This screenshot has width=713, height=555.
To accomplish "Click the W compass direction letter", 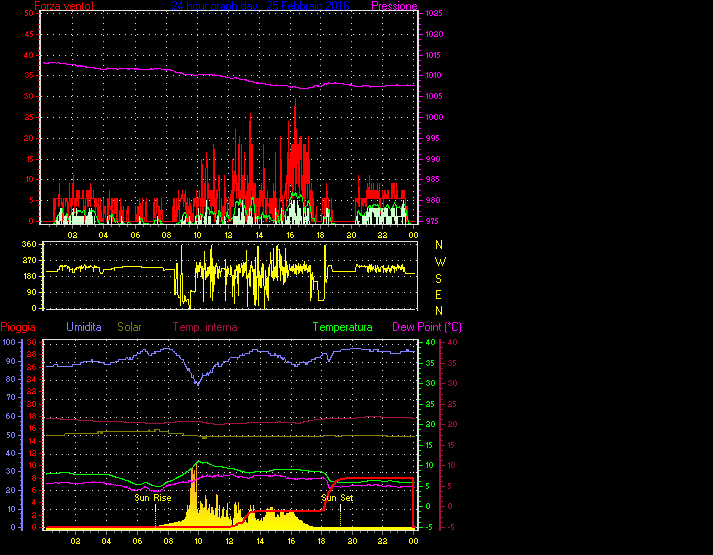I will click(x=438, y=262).
